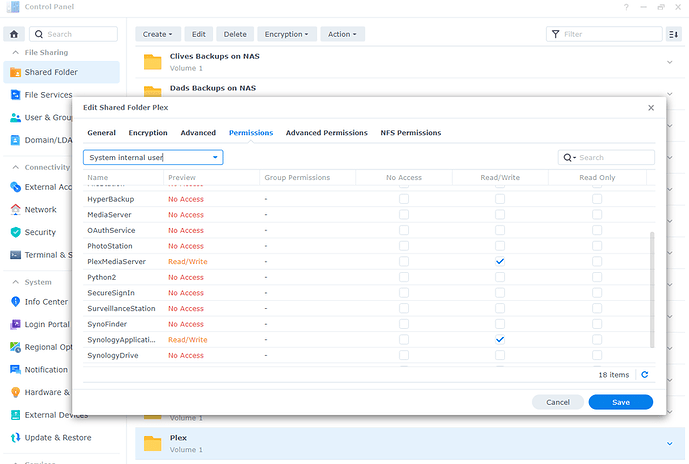The height and width of the screenshot is (464, 689).
Task: Check Read Only for OAuthService
Action: (597, 230)
